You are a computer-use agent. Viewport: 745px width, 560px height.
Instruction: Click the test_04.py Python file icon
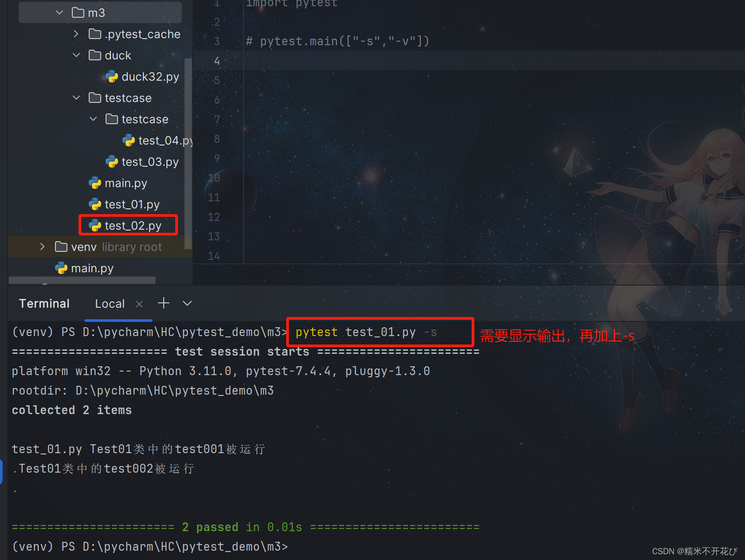coord(129,141)
